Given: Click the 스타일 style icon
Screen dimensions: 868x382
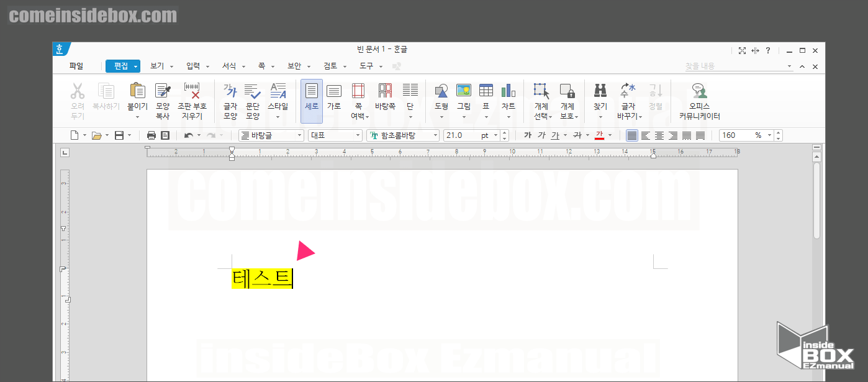Looking at the screenshot, I should click(278, 91).
